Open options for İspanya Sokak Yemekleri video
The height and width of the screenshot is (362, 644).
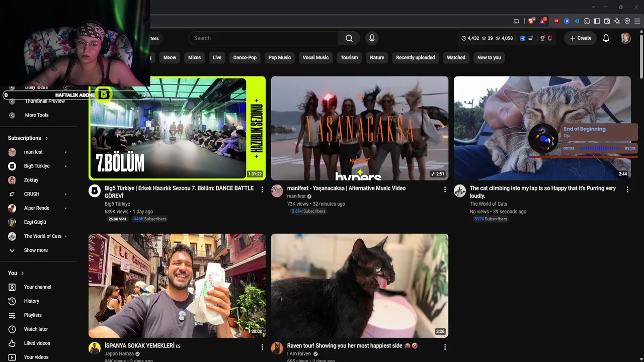[262, 347]
